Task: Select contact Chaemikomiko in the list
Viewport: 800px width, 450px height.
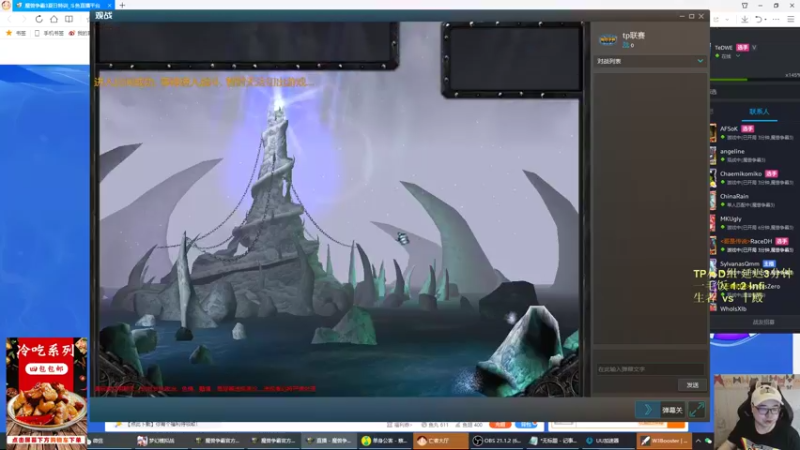Action: (x=753, y=178)
